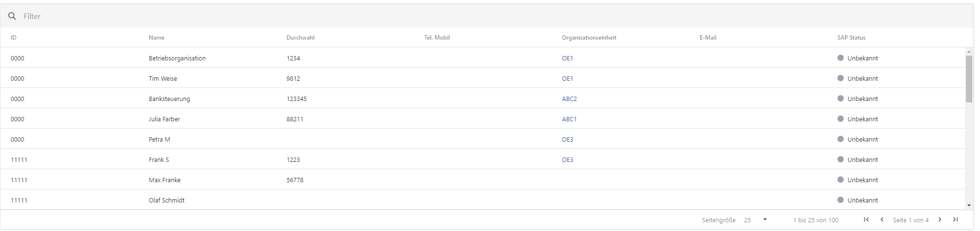Go to the next page
The width and height of the screenshot is (980, 231).
click(x=940, y=220)
